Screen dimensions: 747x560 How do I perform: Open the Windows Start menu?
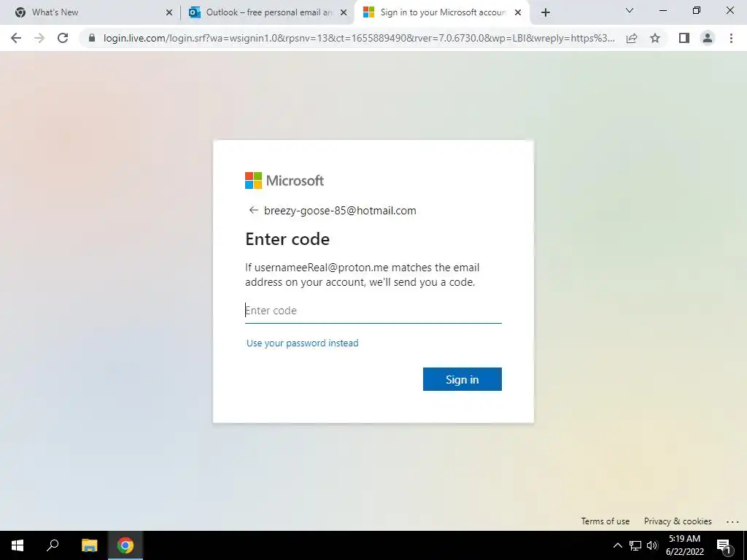coord(18,545)
